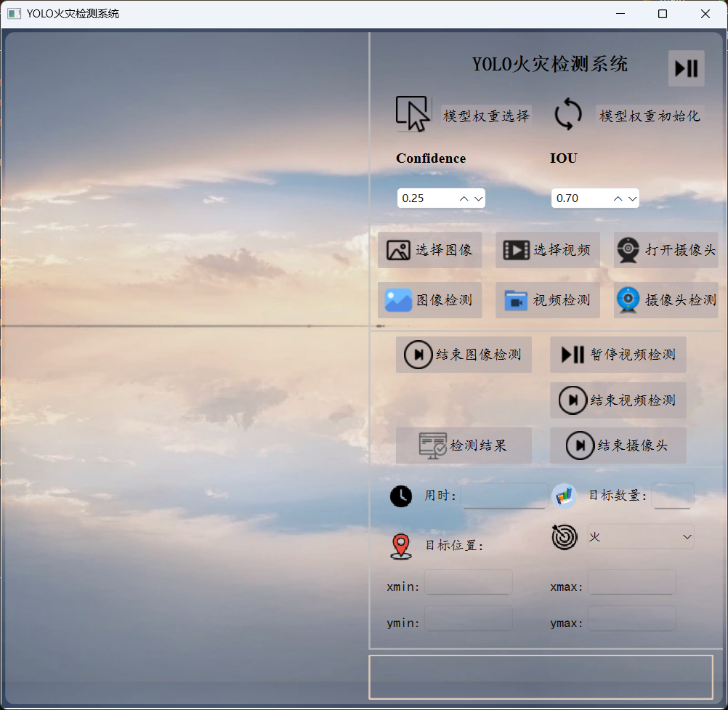Image resolution: width=728 pixels, height=710 pixels.
Task: Start 视频检测 video detection
Action: (x=547, y=300)
